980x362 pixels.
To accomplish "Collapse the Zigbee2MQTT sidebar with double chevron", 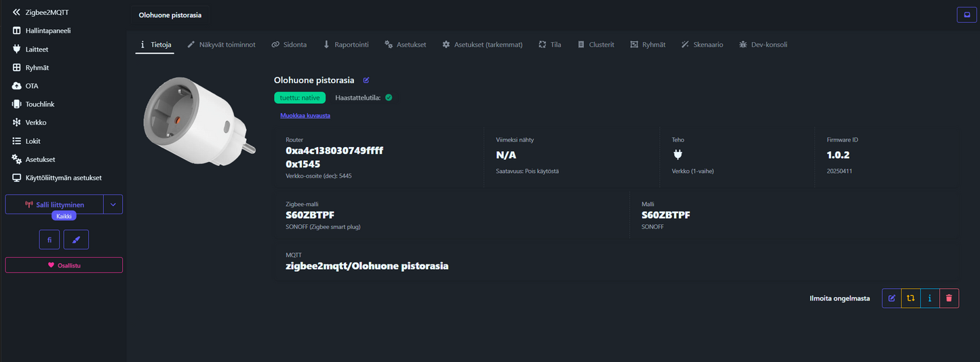I will click(x=17, y=12).
